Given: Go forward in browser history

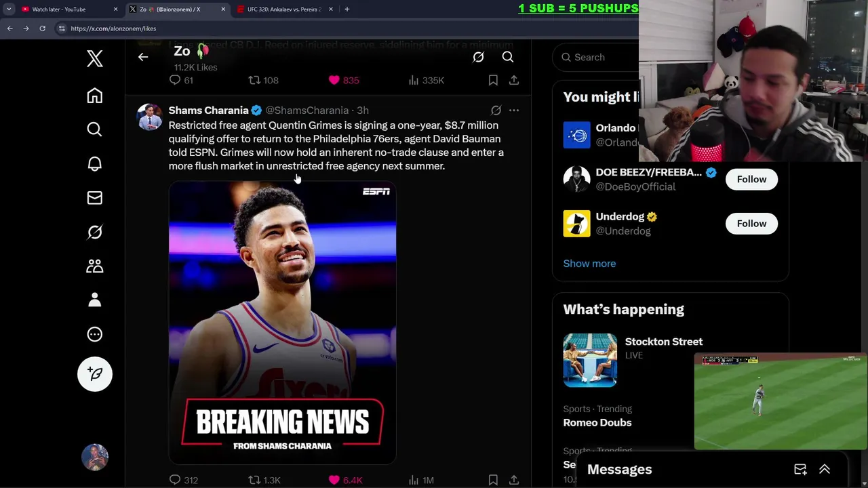Looking at the screenshot, I should (x=26, y=28).
